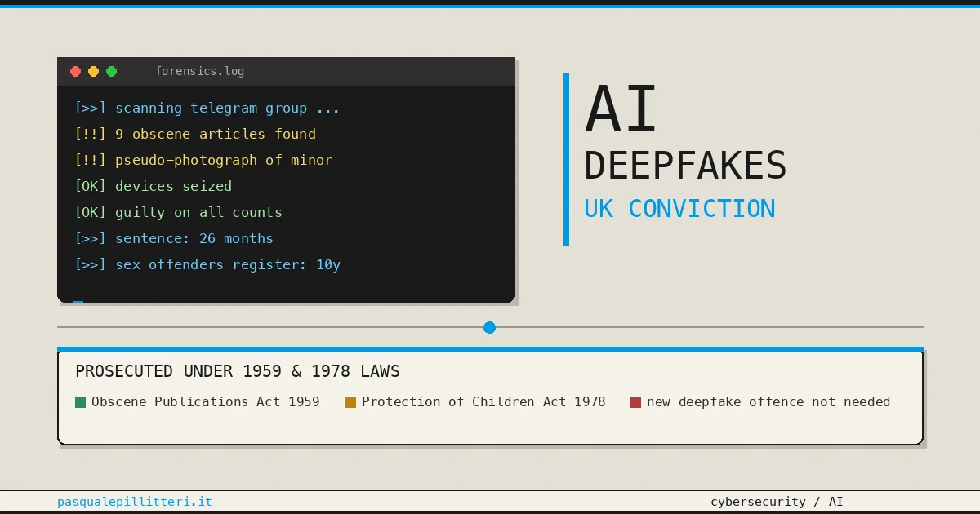
Task: Click the 'Obscene Publications Act 1959' label
Action: (205, 401)
